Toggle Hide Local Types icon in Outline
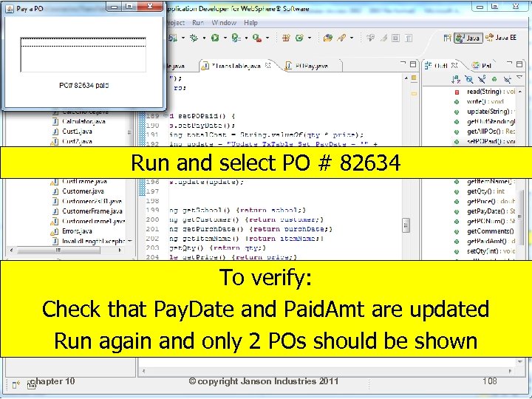The image size is (532, 399). (x=507, y=80)
